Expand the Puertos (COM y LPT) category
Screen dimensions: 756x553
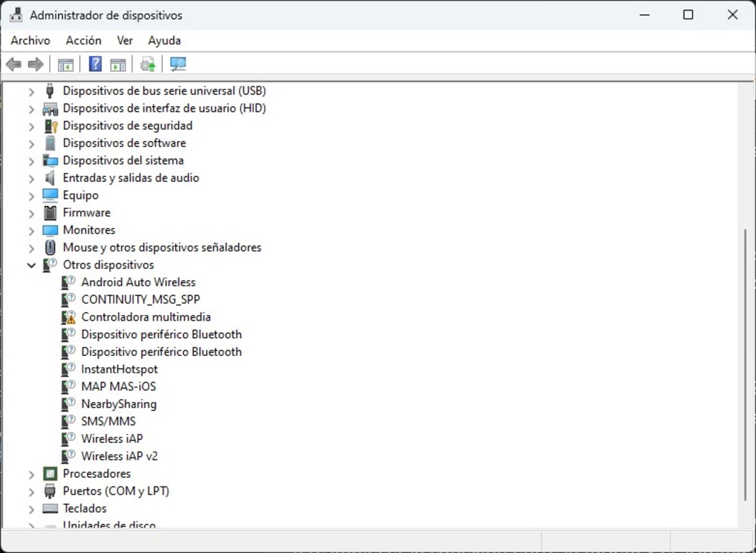(x=31, y=492)
